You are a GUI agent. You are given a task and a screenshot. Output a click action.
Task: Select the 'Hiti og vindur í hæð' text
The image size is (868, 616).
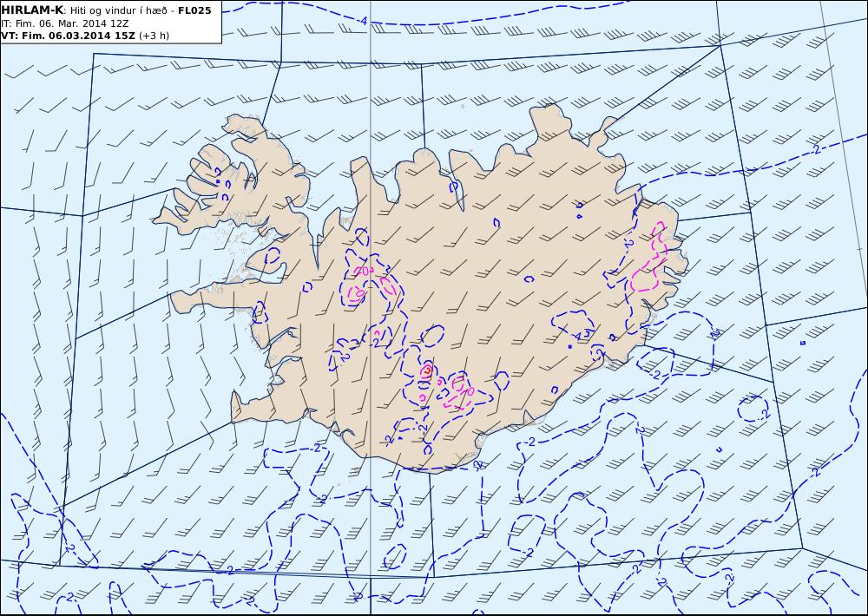(x=118, y=11)
